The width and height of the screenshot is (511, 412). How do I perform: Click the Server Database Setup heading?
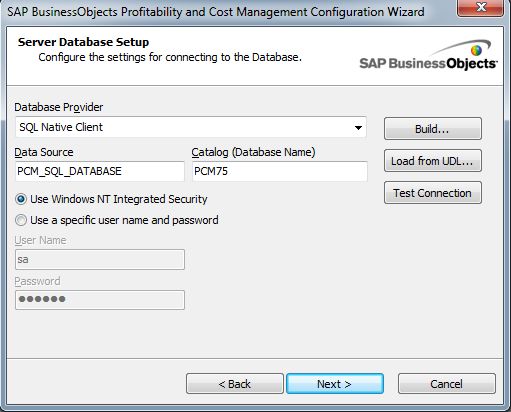(x=83, y=42)
